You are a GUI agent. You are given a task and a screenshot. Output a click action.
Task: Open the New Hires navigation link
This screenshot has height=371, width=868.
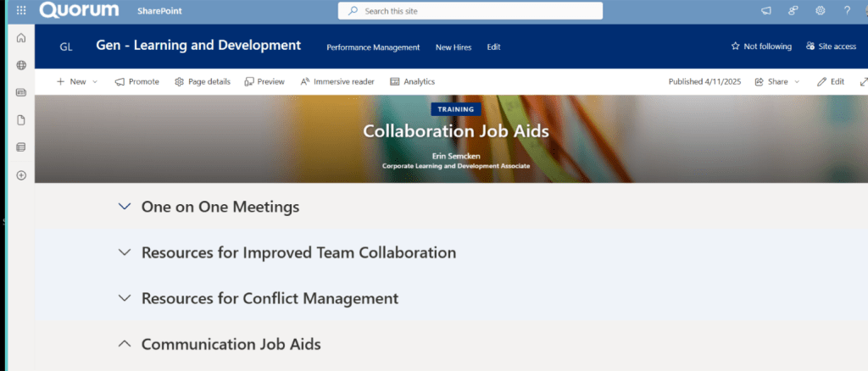click(453, 47)
